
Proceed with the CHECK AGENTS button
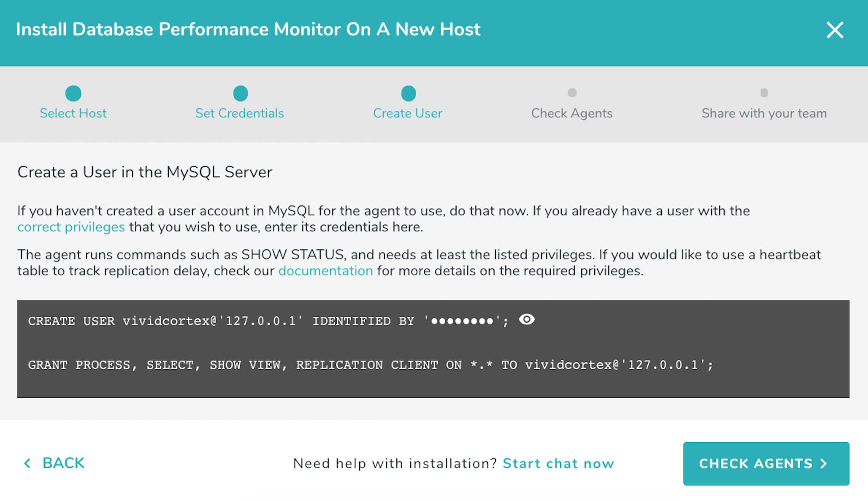(x=758, y=463)
